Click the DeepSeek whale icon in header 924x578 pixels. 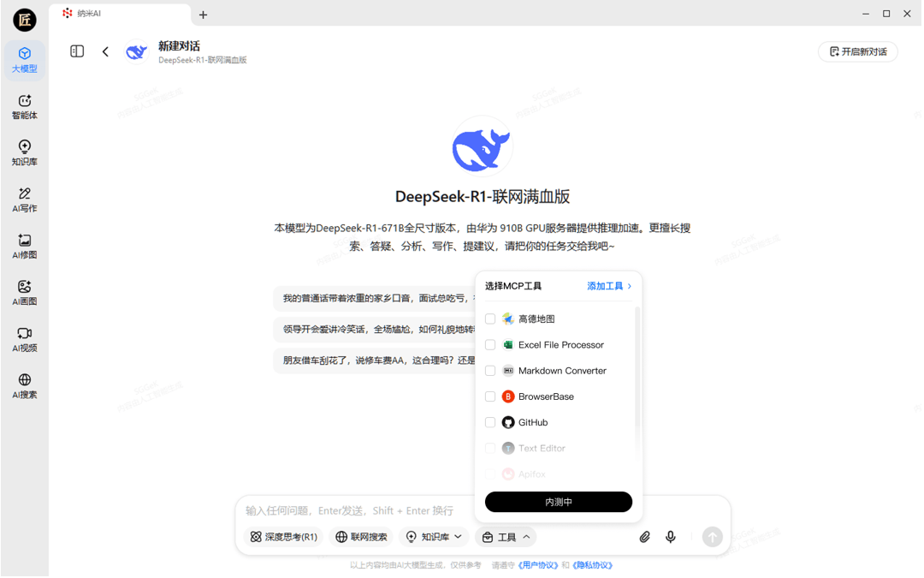click(136, 52)
